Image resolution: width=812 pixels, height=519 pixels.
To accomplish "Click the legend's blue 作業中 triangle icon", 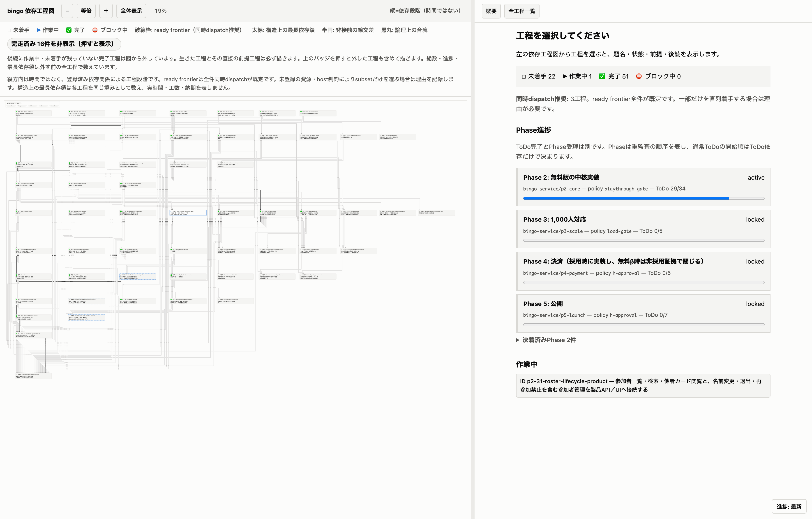I will pyautogui.click(x=39, y=30).
